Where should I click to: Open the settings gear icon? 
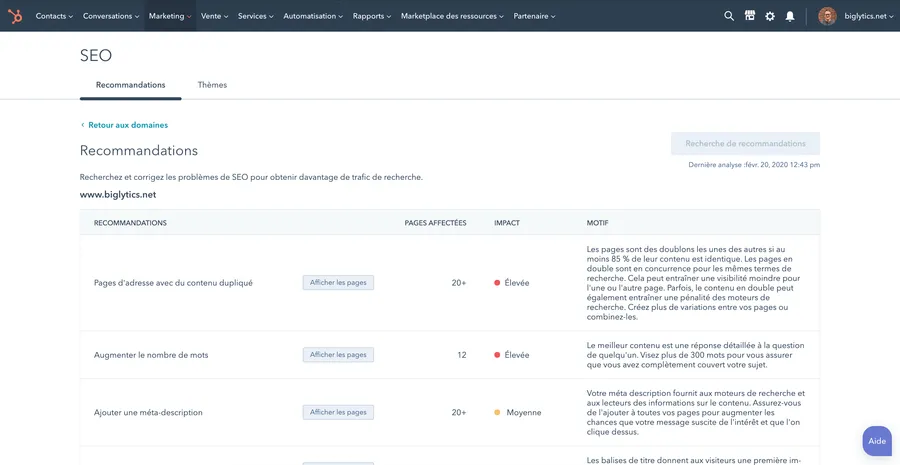click(x=770, y=16)
